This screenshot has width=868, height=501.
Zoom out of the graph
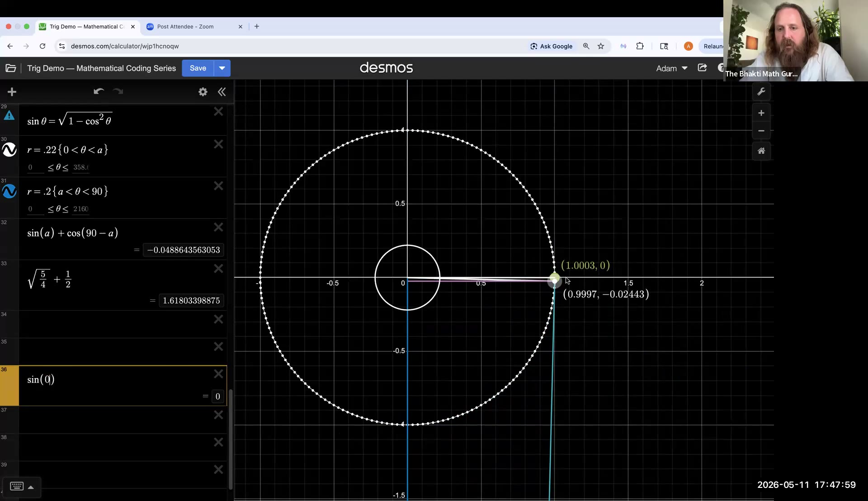(761, 131)
